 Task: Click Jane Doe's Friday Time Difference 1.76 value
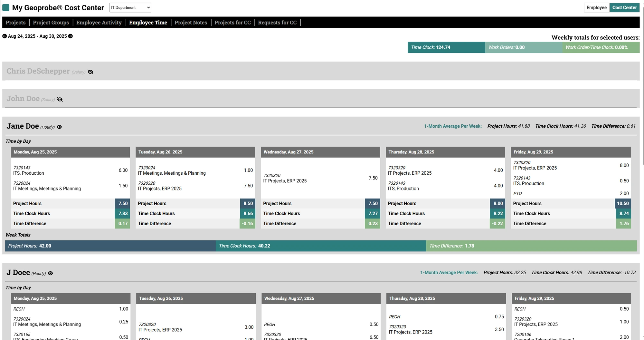point(624,224)
